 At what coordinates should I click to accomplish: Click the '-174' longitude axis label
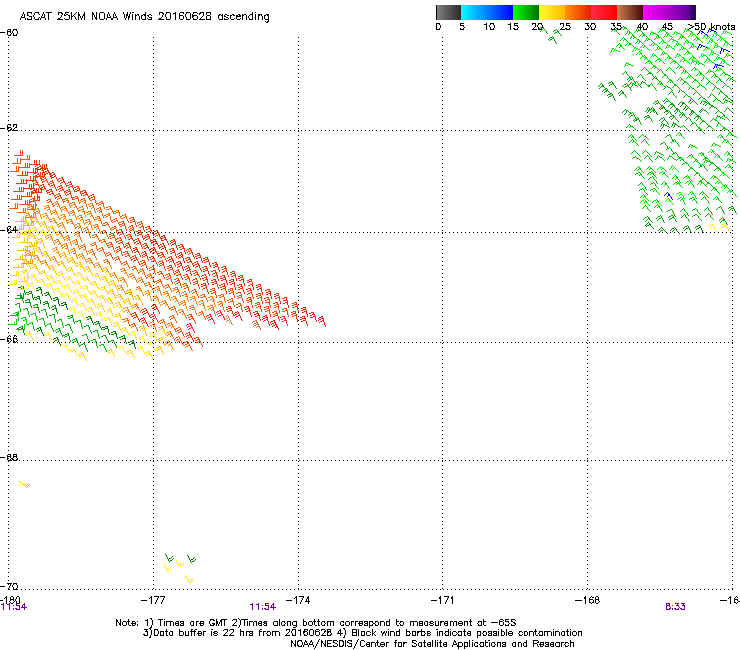[x=298, y=600]
